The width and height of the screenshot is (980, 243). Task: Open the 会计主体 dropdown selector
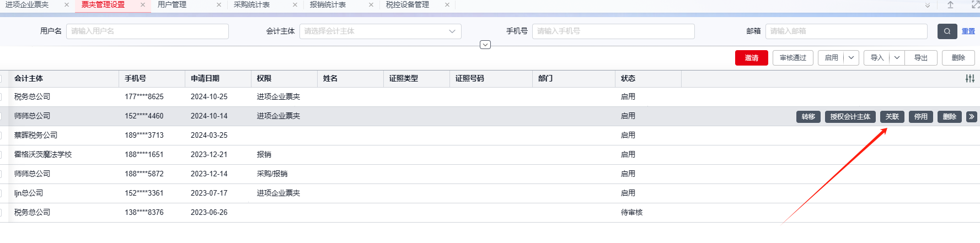tap(380, 31)
